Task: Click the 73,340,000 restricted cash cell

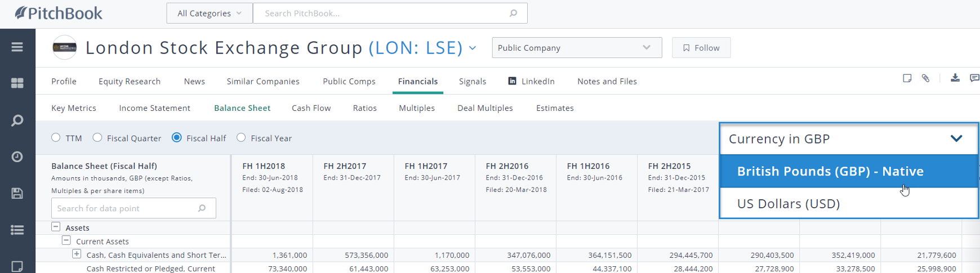Action: coord(287,268)
